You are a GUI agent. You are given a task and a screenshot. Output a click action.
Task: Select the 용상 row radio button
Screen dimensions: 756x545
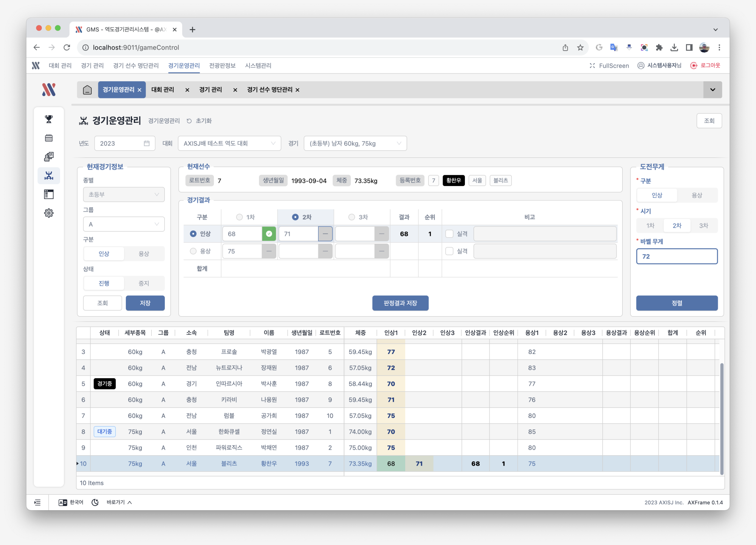pyautogui.click(x=193, y=251)
